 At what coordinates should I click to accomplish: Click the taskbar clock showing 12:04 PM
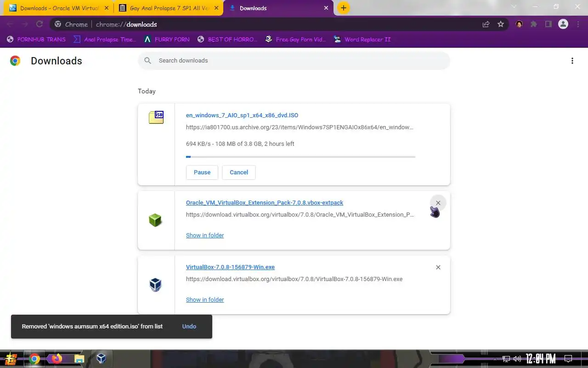(541, 359)
